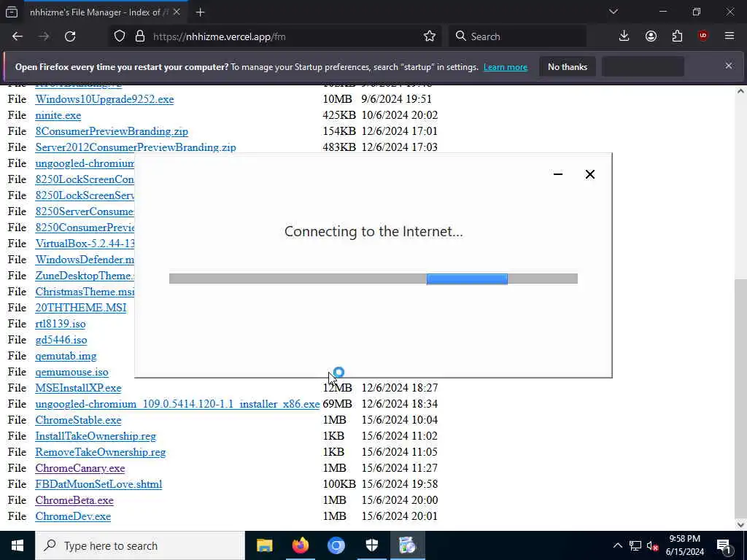Dismiss the startup notification bar

729,66
